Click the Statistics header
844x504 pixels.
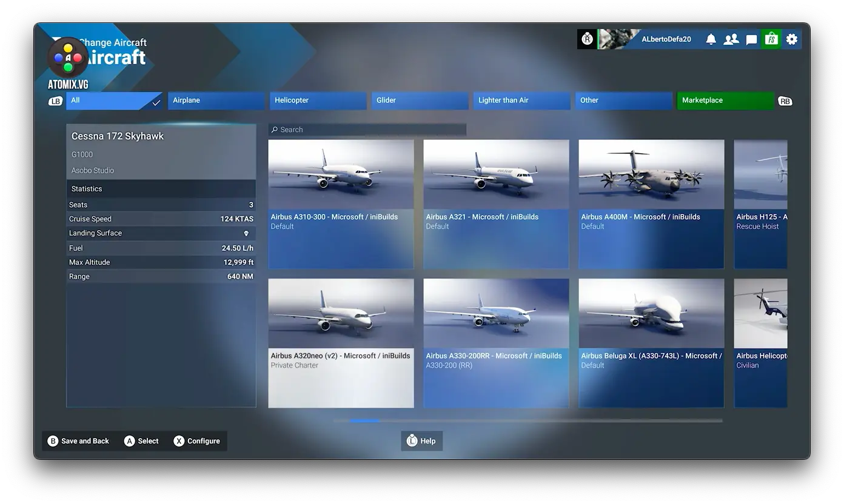[x=161, y=188]
